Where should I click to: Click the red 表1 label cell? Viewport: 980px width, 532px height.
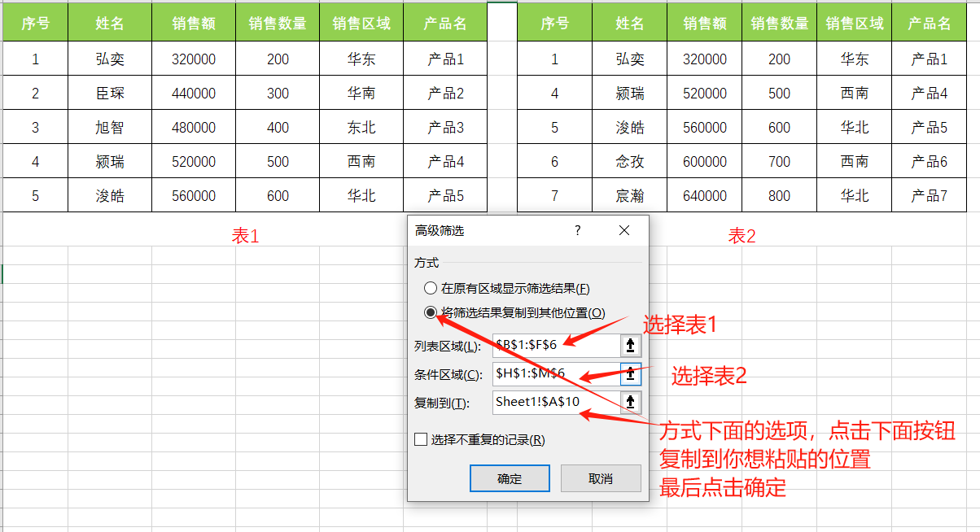245,236
